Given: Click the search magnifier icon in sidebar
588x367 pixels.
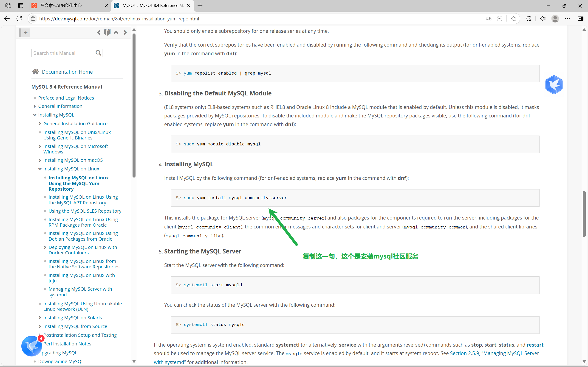Looking at the screenshot, I should [x=98, y=53].
